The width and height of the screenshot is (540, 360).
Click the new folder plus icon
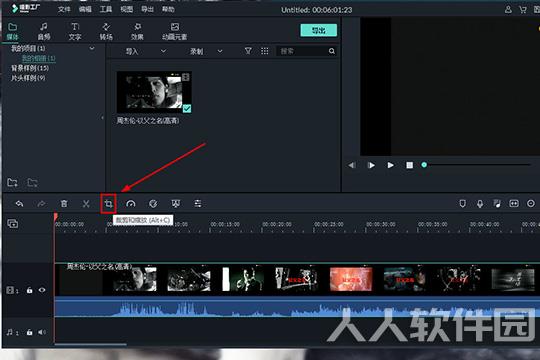click(x=12, y=182)
